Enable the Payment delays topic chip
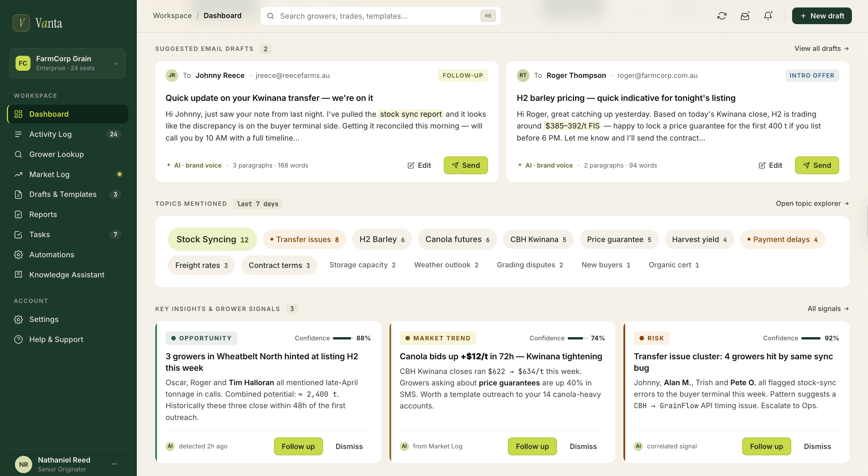The width and height of the screenshot is (868, 476). [782, 239]
